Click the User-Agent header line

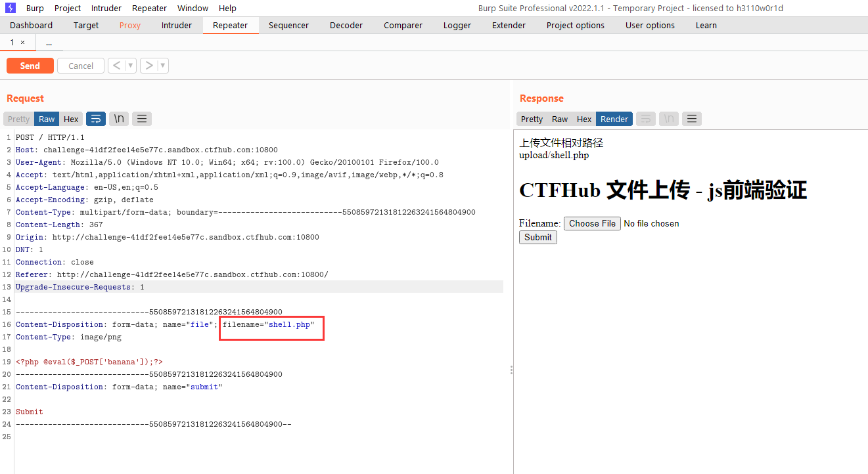227,162
